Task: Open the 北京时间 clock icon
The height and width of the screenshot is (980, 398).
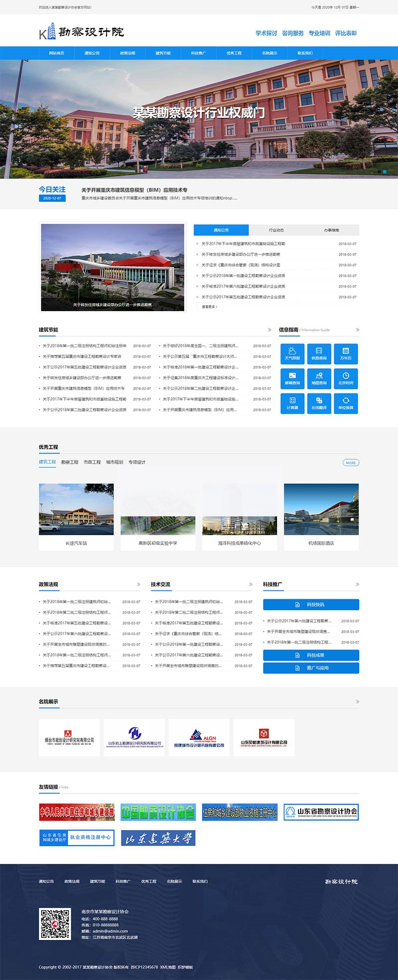Action: (346, 378)
